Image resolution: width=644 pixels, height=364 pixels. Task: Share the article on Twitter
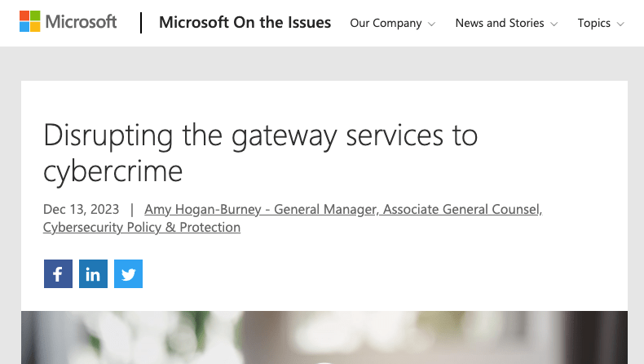(x=128, y=274)
